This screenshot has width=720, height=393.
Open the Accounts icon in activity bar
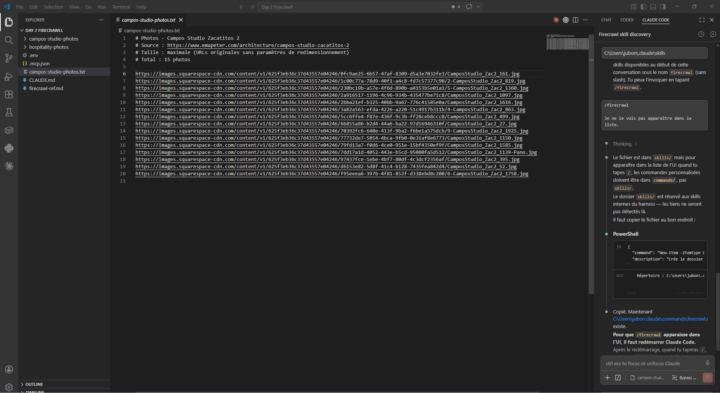[x=9, y=369]
